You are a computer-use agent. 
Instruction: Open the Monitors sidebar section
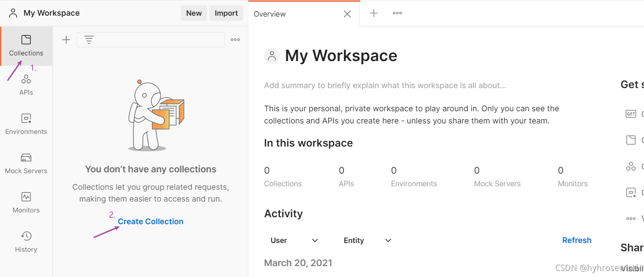[26, 203]
